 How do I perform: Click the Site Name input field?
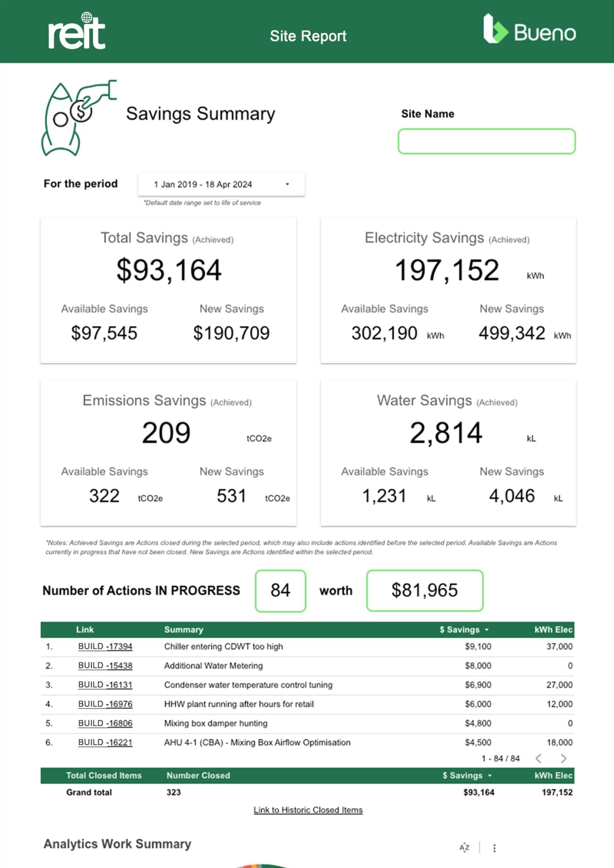tap(486, 142)
